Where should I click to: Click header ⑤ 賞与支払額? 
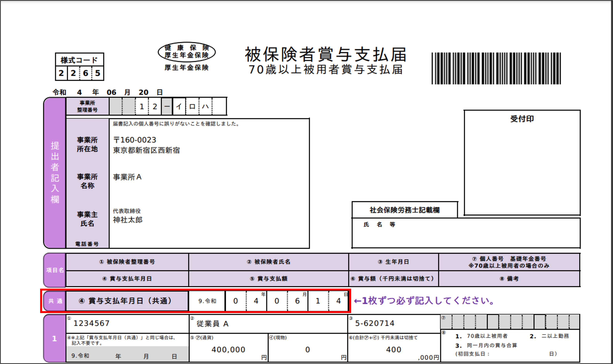(268, 279)
